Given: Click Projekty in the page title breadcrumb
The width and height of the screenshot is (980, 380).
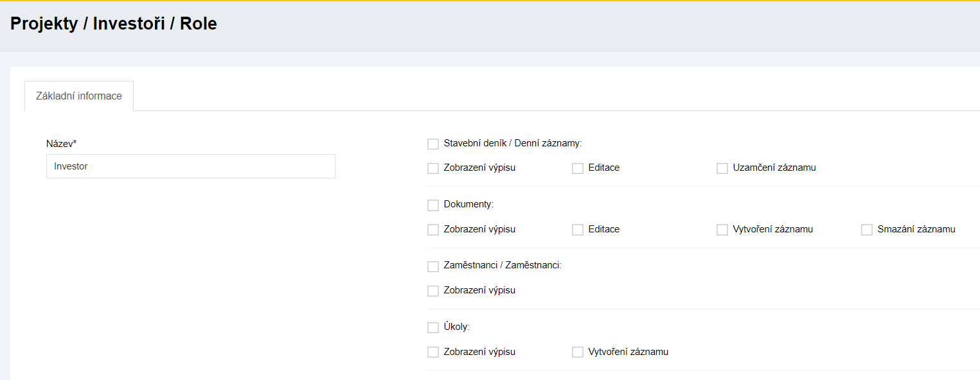Looking at the screenshot, I should tap(44, 24).
